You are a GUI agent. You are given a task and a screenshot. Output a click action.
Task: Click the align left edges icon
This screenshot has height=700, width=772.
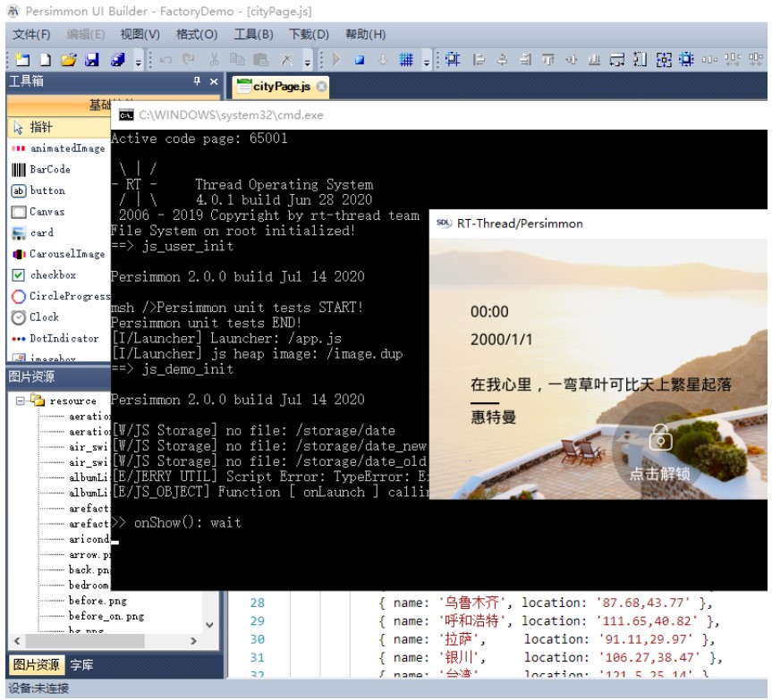pyautogui.click(x=478, y=60)
